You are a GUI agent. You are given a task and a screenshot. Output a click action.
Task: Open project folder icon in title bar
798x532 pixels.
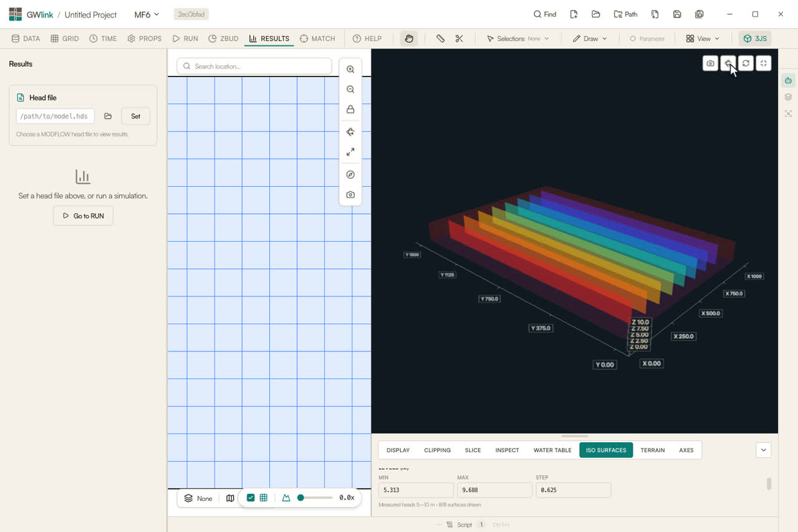click(596, 14)
